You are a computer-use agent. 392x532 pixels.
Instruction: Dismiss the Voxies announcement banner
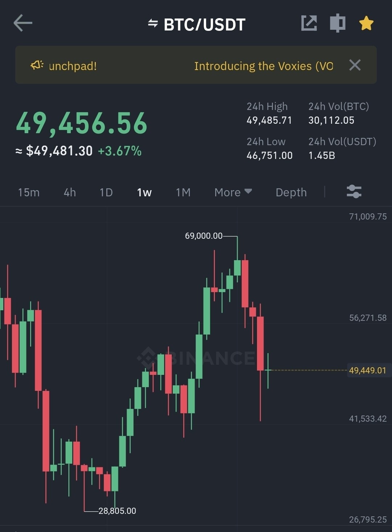pos(355,65)
